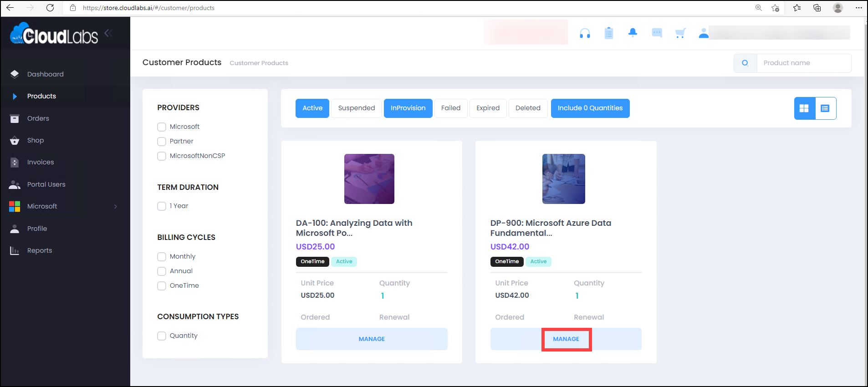
Task: Click the Portal Users people icon
Action: (x=15, y=184)
